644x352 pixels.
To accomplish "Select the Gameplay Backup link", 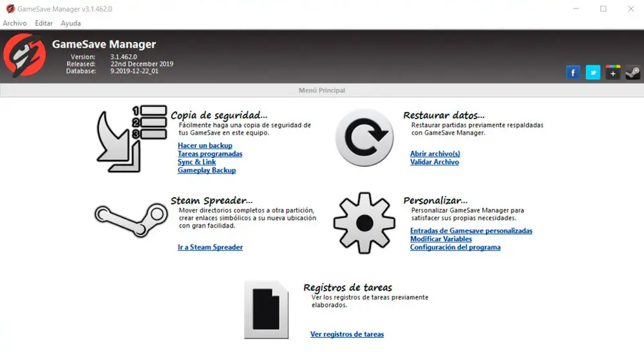I will 207,170.
